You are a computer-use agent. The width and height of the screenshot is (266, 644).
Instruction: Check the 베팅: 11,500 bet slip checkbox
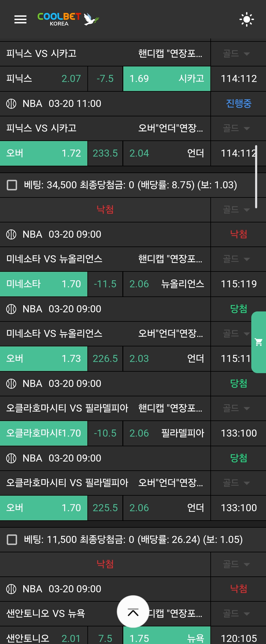(x=12, y=540)
